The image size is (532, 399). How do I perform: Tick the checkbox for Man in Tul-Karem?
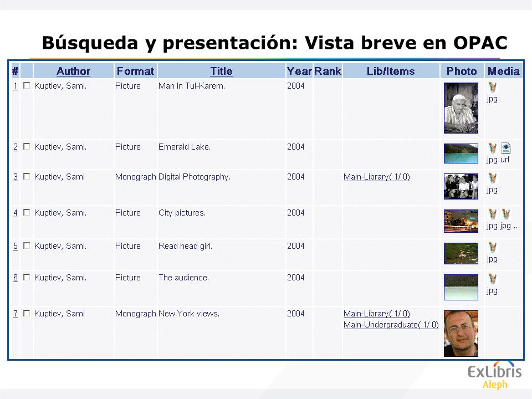coord(27,85)
